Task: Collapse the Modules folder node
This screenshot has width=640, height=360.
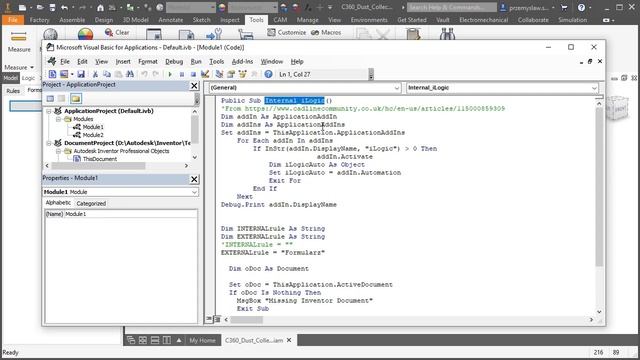Action: point(58,119)
